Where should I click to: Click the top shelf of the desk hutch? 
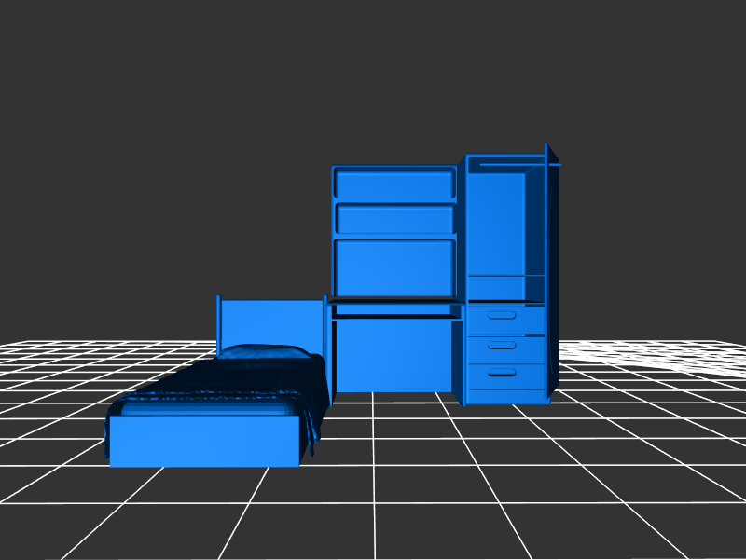pos(394,183)
